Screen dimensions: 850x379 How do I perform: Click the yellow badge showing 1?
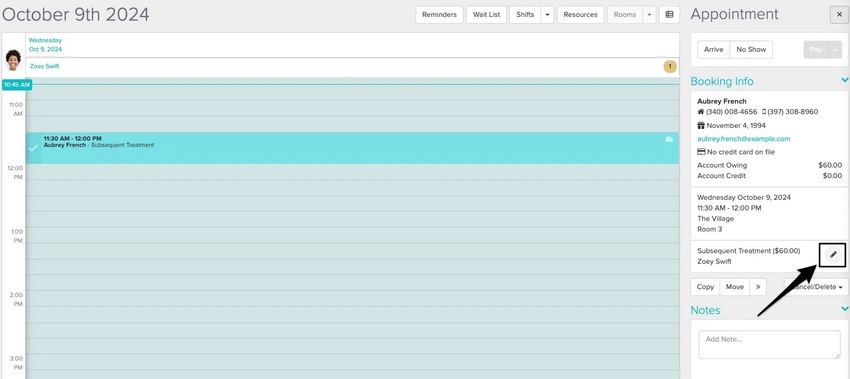coord(670,67)
